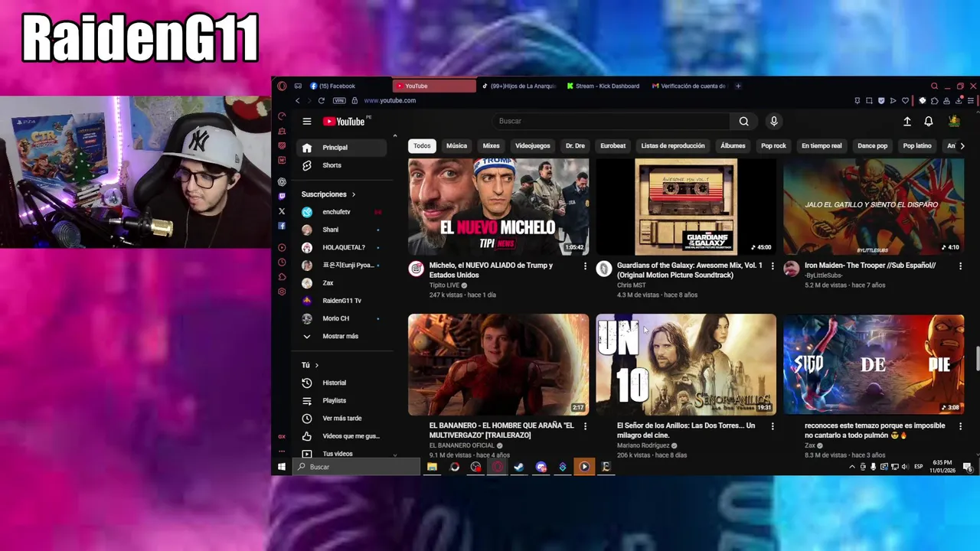Open the notifications bell
The height and width of the screenshot is (551, 980).
928,121
